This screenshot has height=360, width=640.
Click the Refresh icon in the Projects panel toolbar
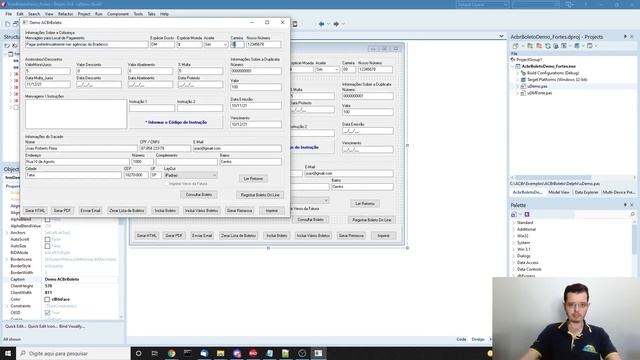[548, 46]
